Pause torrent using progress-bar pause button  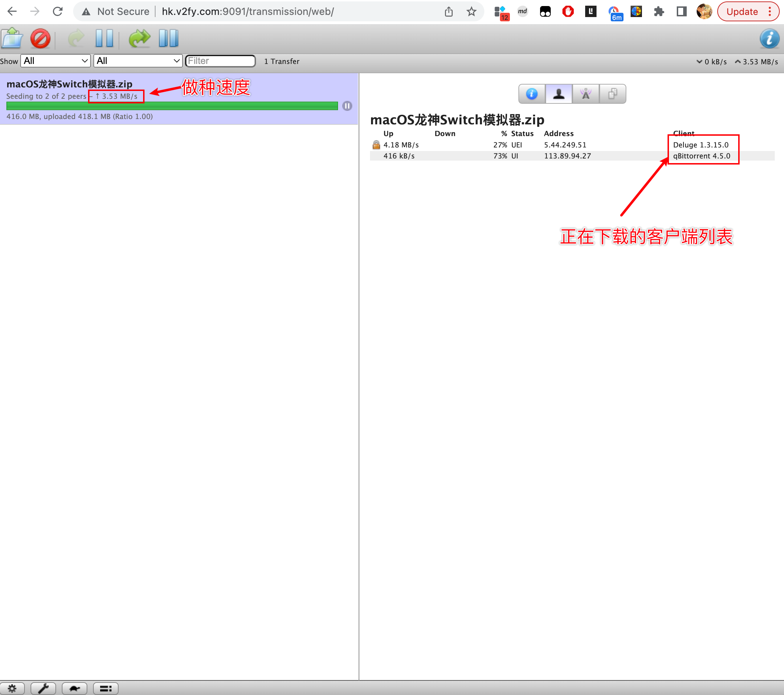tap(347, 106)
